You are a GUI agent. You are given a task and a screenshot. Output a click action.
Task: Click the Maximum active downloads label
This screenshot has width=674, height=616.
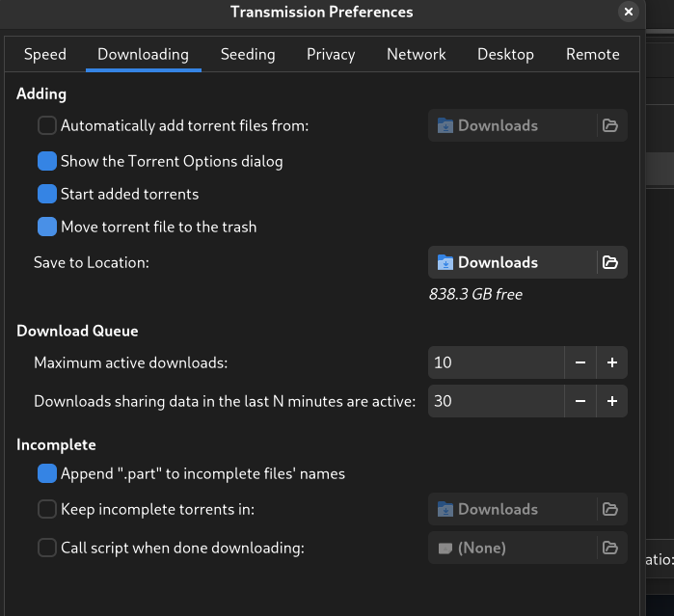(x=131, y=362)
